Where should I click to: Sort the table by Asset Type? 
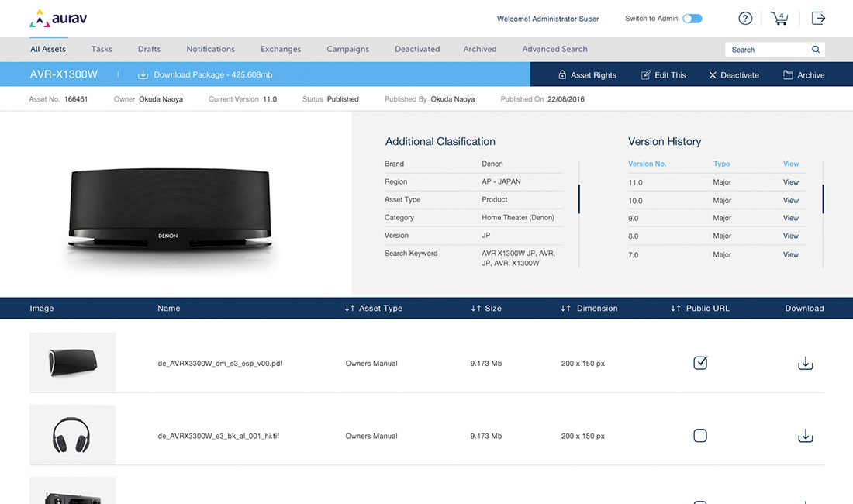click(x=374, y=309)
